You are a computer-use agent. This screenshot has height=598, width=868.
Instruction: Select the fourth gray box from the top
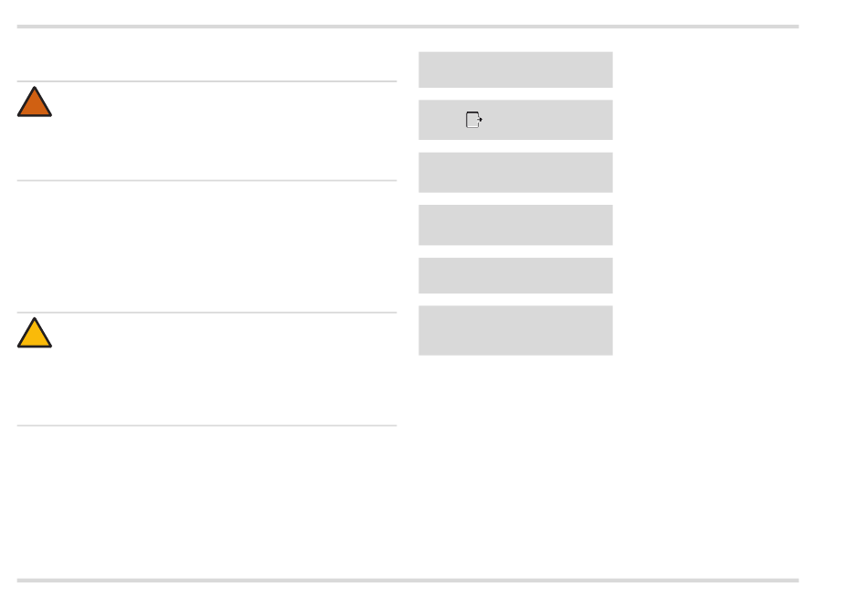tap(515, 225)
